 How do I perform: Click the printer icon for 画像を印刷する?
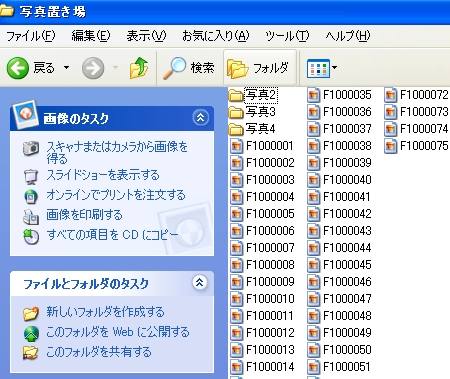[x=31, y=216]
